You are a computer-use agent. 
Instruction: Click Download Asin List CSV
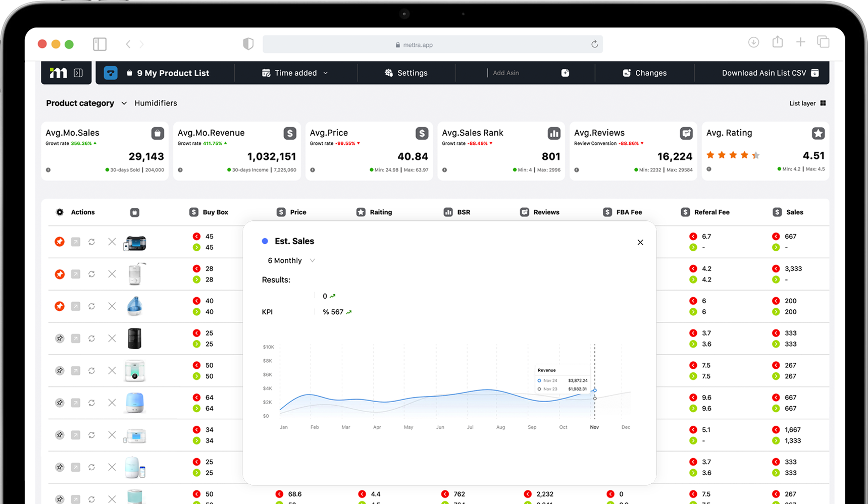[x=763, y=73]
